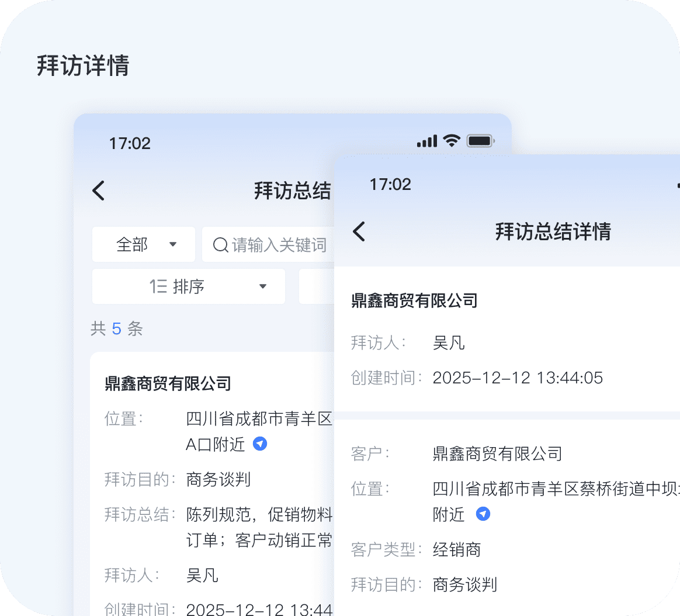Tap the back arrow on 拜访总结 list screen

(99, 191)
